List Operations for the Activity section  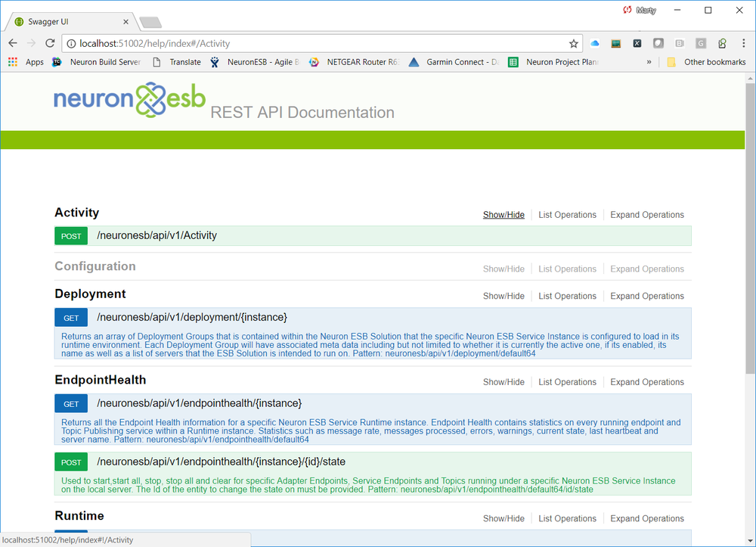click(x=568, y=215)
